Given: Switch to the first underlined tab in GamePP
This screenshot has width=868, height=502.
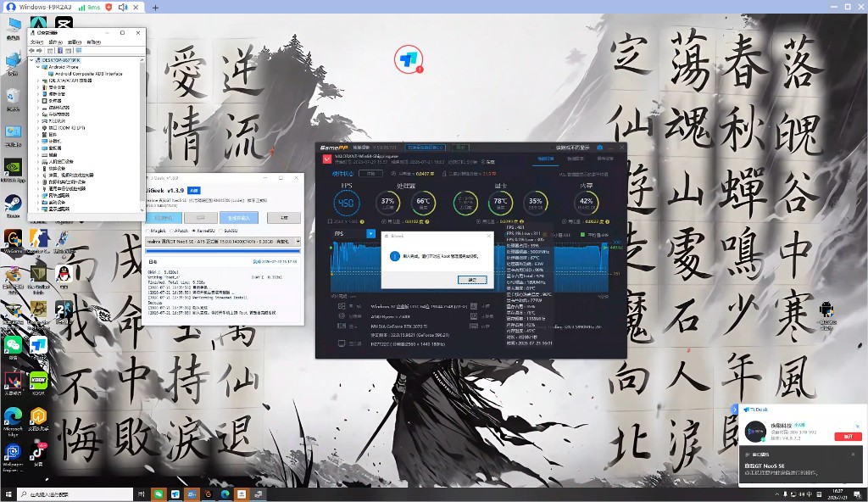Looking at the screenshot, I should 545,159.
